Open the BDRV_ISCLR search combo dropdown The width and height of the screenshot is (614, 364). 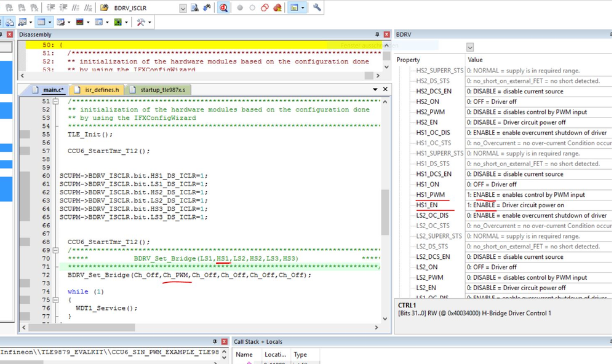(x=181, y=7)
